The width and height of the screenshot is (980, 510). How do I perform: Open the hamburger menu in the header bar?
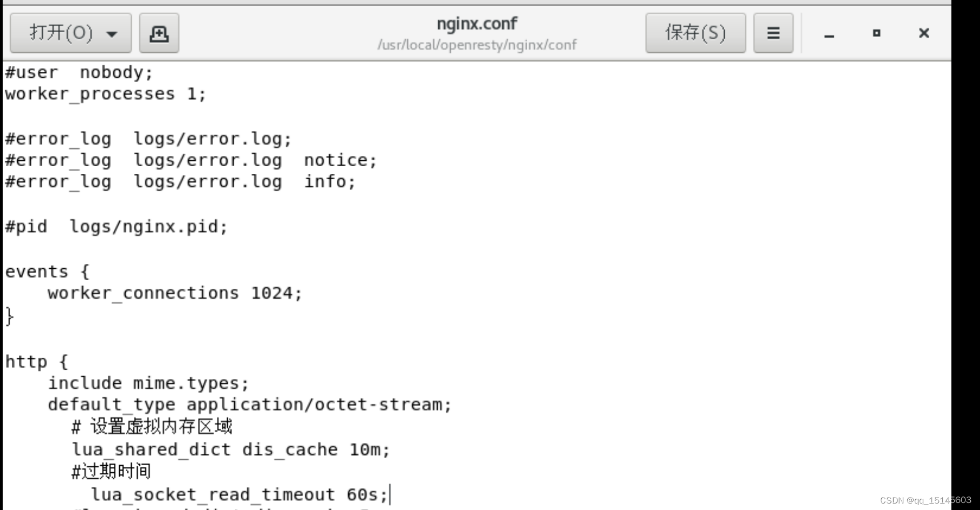click(773, 33)
